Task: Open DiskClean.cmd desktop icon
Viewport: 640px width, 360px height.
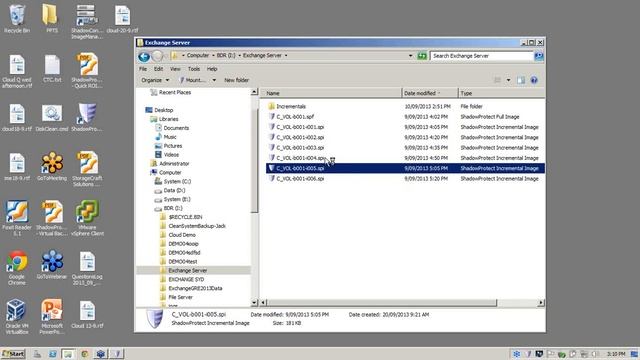Action: pyautogui.click(x=52, y=118)
